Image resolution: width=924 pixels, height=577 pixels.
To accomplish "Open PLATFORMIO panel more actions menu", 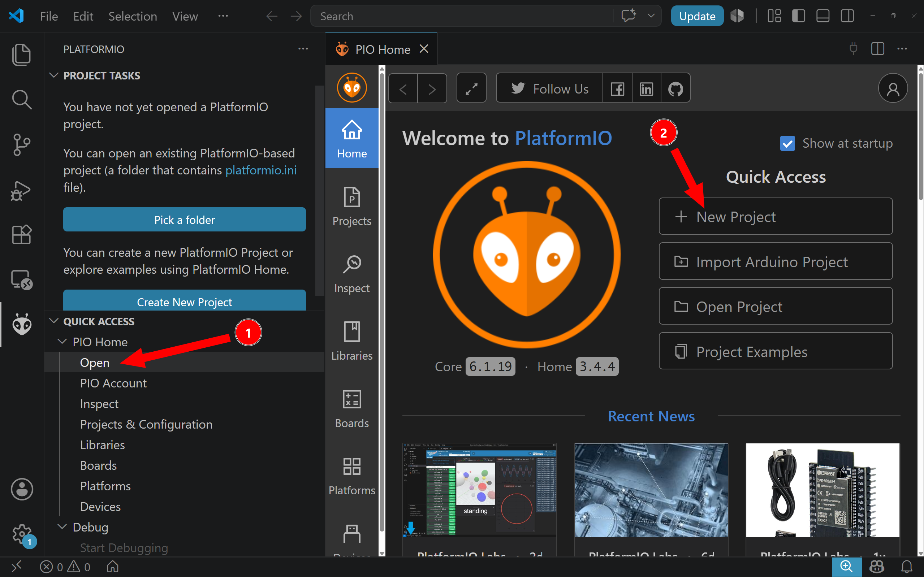I will 303,49.
